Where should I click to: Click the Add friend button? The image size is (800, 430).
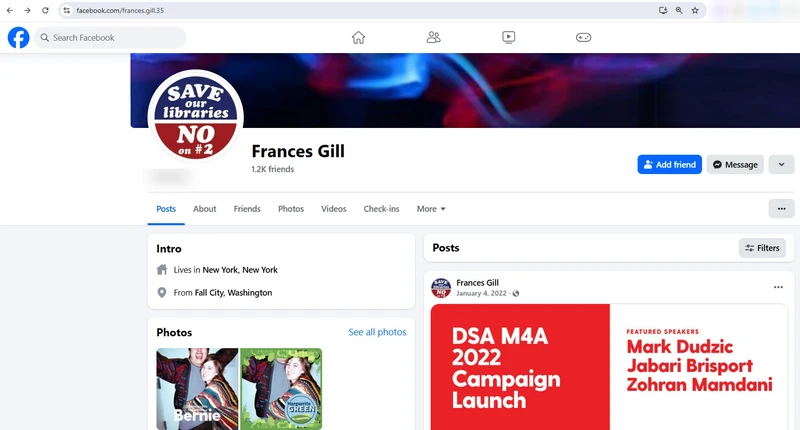point(669,165)
